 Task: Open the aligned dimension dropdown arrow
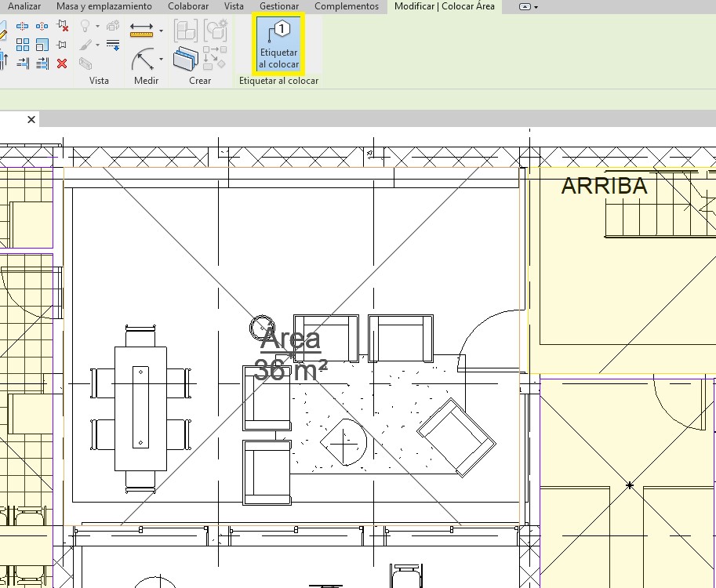click(x=162, y=31)
